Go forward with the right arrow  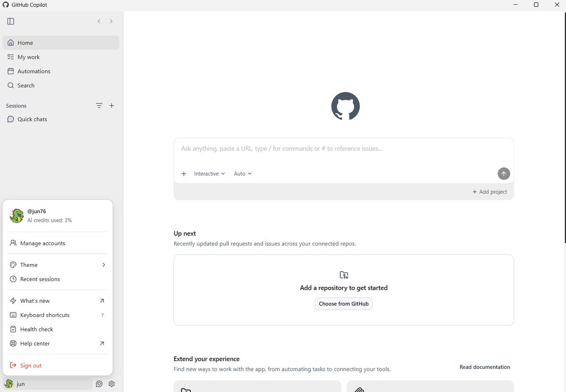pos(111,21)
